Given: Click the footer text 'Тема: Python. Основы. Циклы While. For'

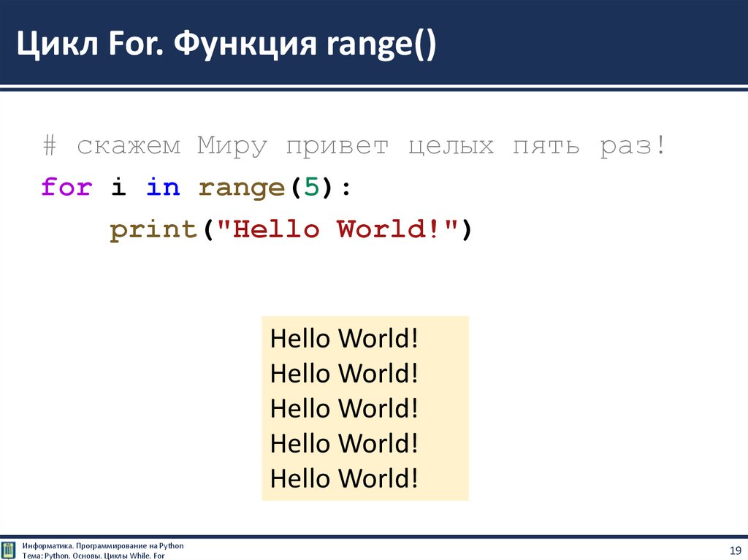Looking at the screenshot, I should coord(93,556).
